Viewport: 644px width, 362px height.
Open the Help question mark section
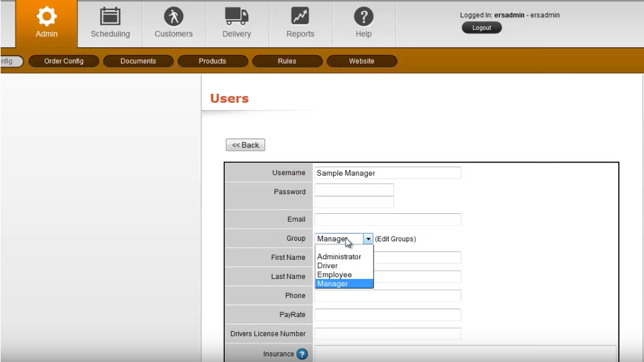(x=363, y=23)
